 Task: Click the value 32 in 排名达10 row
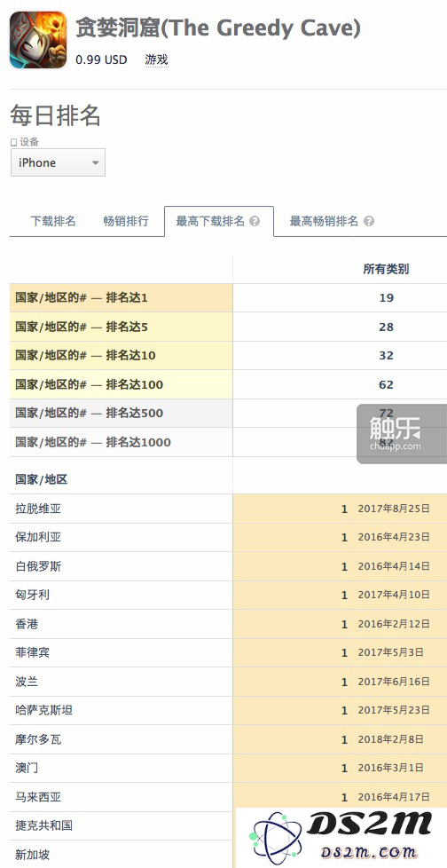[x=386, y=355]
